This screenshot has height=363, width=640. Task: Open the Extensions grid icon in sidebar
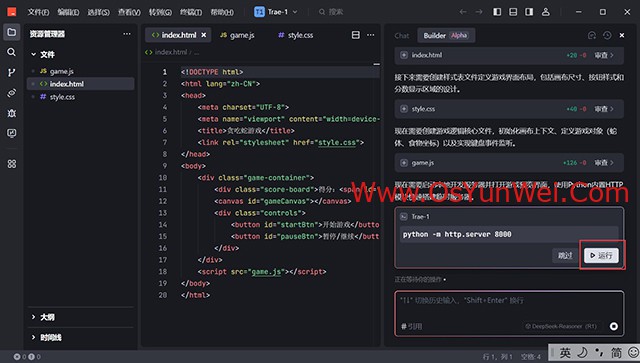[11, 164]
